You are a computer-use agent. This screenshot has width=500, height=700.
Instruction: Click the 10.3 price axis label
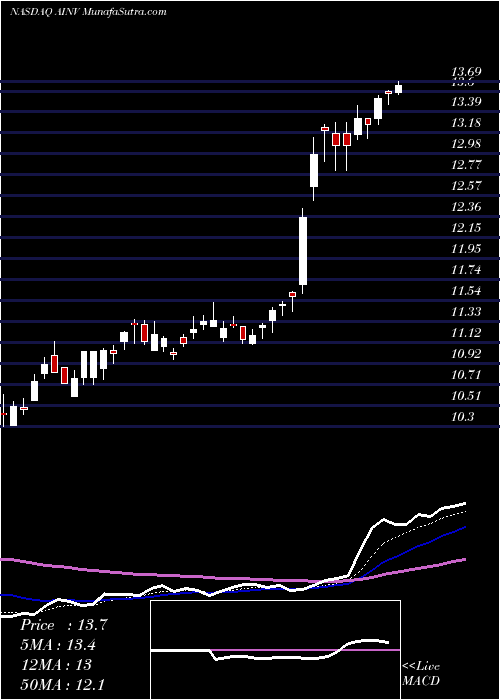462,417
